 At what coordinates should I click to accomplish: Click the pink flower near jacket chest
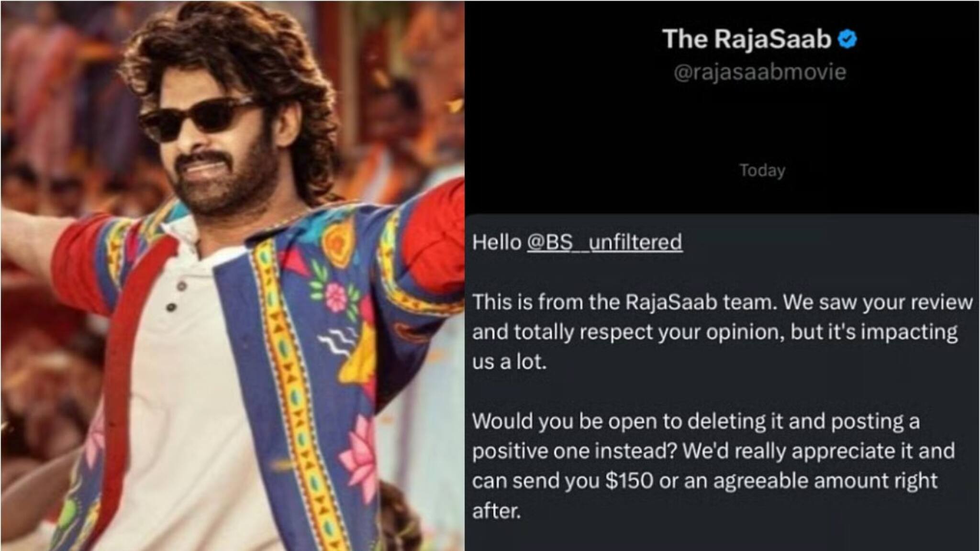coord(336,296)
